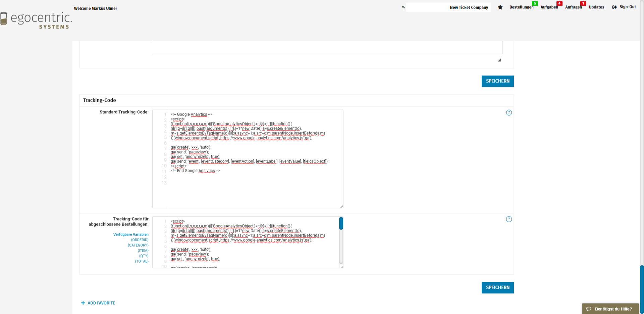Click the ga('send', 'event' ...) code line
This screenshot has height=314, width=644.
[250, 161]
